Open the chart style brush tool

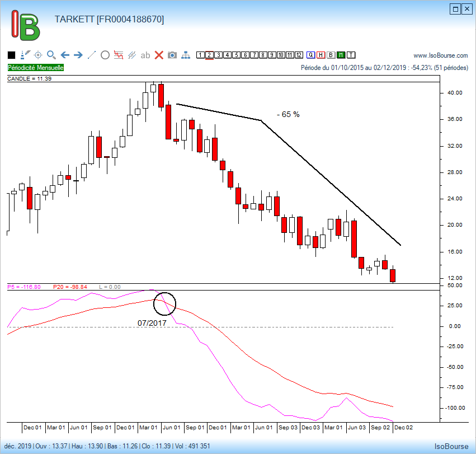25,55
